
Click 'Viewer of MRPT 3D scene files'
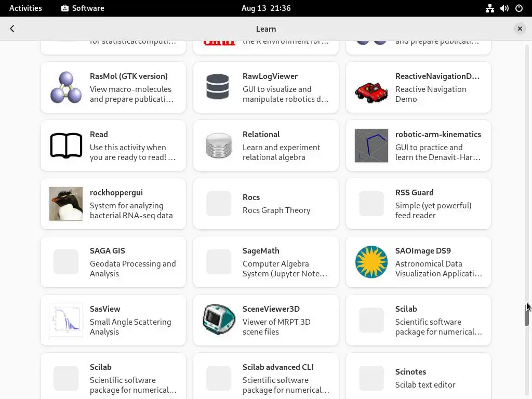point(276,327)
